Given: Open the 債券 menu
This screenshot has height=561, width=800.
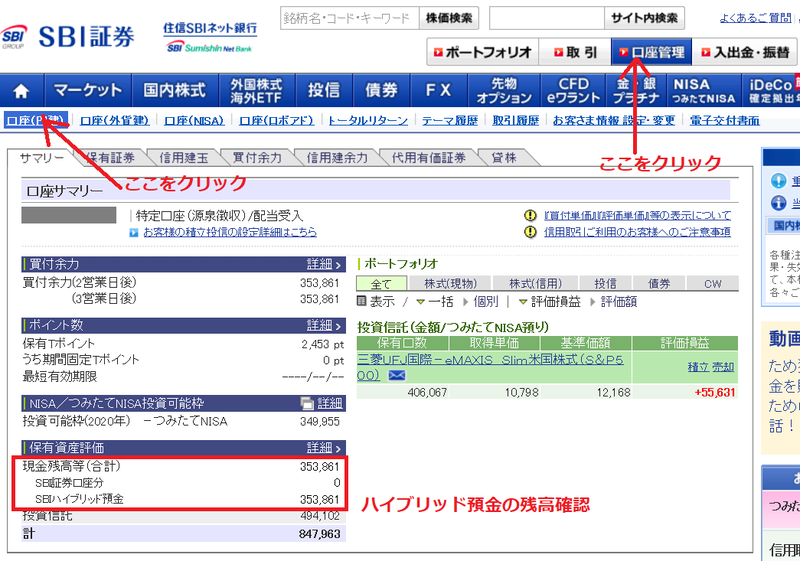Looking at the screenshot, I should click(381, 91).
